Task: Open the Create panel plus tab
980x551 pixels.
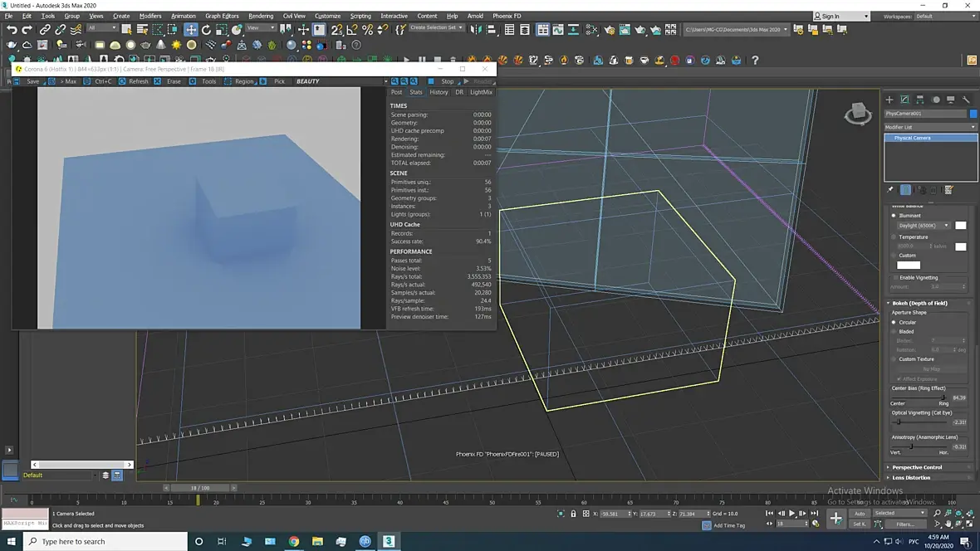Action: click(889, 100)
